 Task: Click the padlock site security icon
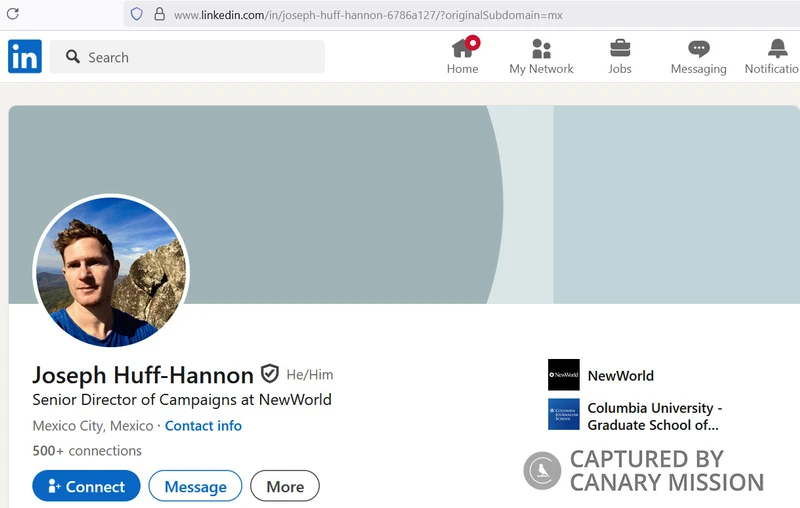click(159, 14)
